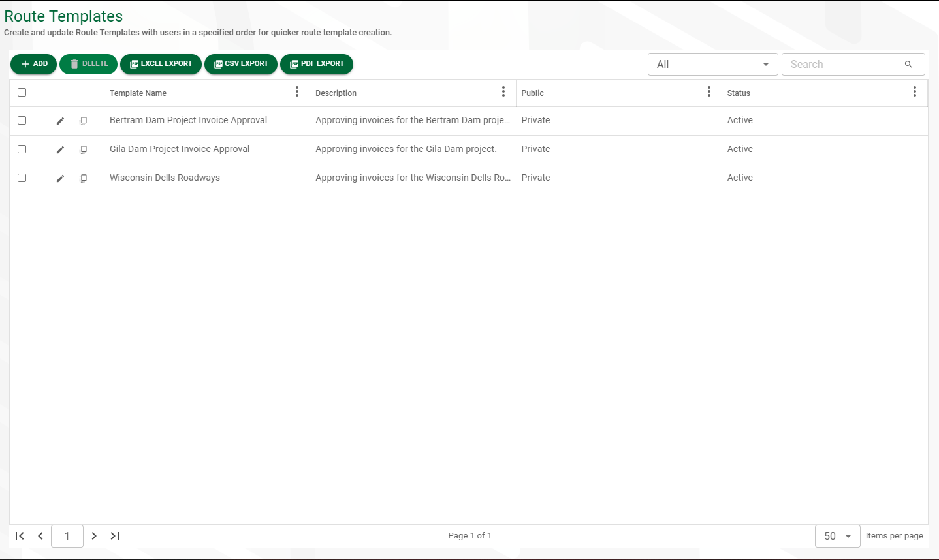Sort by the Description column header
Screen dimensions: 939x560
pos(336,93)
